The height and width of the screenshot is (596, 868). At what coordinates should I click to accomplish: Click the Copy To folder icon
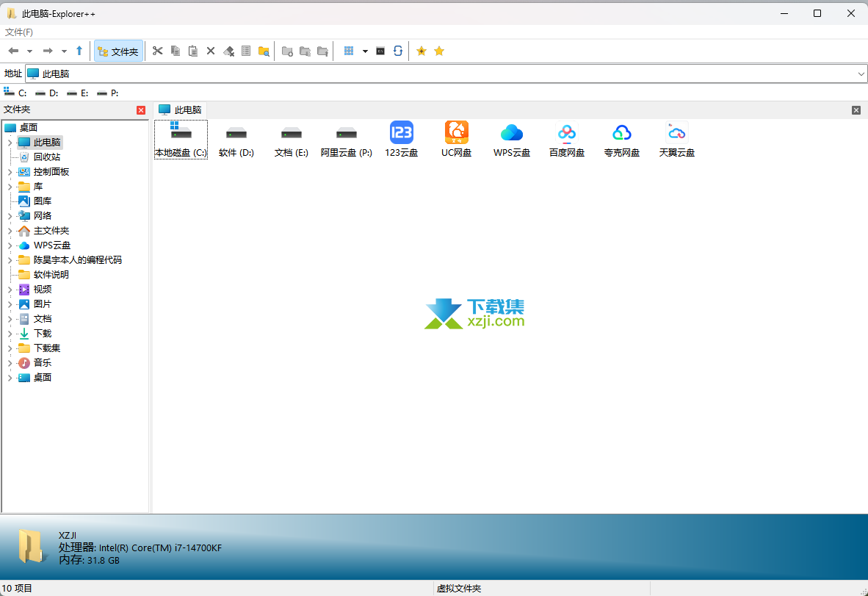pyautogui.click(x=305, y=51)
